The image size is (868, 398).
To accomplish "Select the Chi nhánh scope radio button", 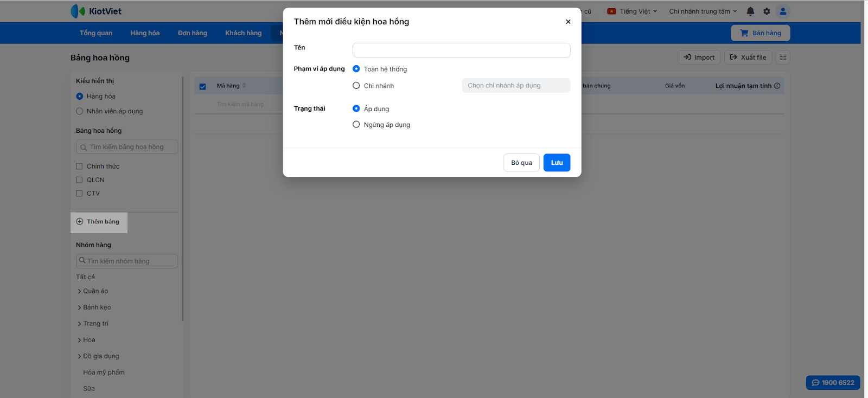I will point(356,86).
